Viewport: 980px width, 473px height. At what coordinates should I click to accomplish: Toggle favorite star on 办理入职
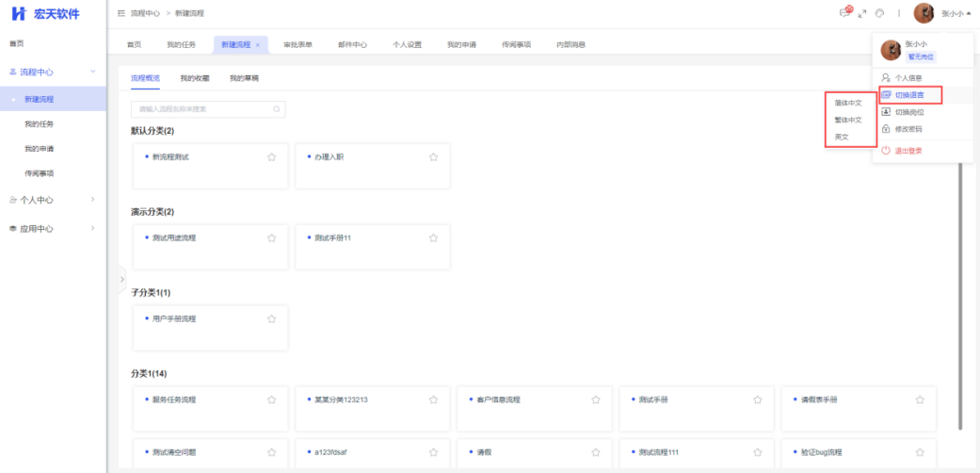click(x=433, y=157)
